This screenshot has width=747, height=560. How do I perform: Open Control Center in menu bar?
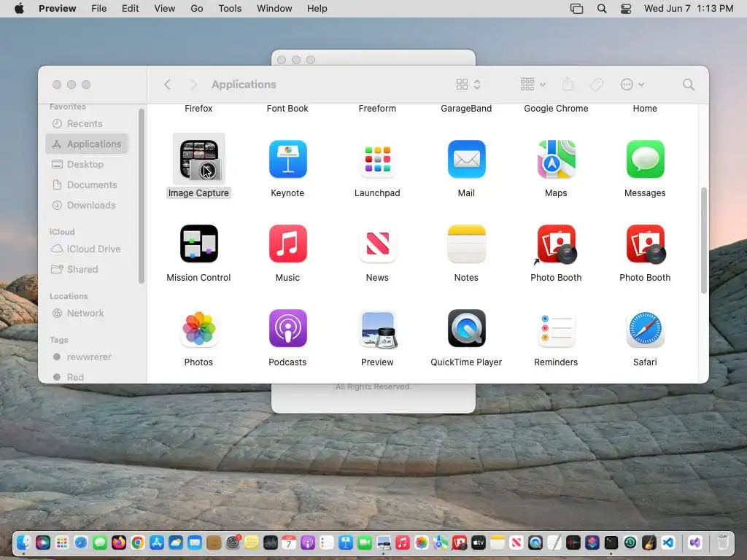(x=626, y=8)
